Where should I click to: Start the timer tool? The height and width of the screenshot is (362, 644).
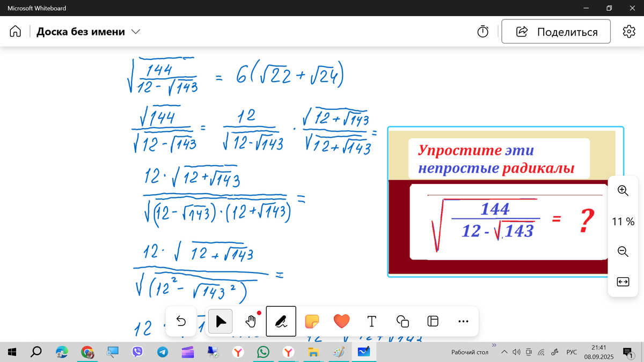pyautogui.click(x=482, y=31)
